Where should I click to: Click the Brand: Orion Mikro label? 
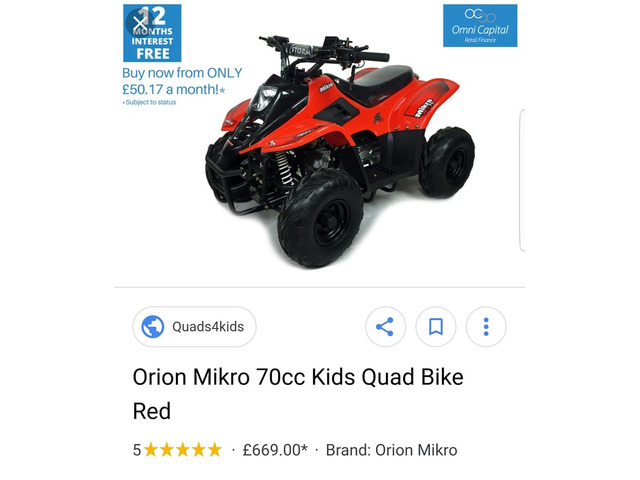pyautogui.click(x=391, y=450)
